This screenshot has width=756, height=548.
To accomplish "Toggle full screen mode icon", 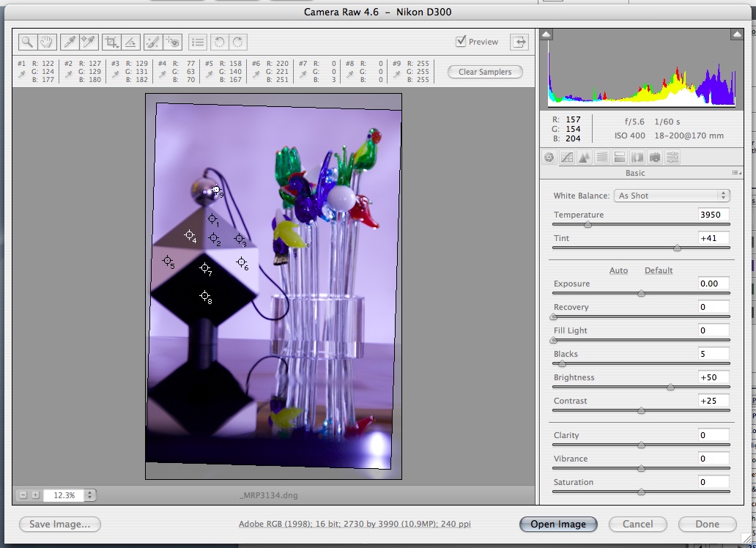I will click(519, 42).
